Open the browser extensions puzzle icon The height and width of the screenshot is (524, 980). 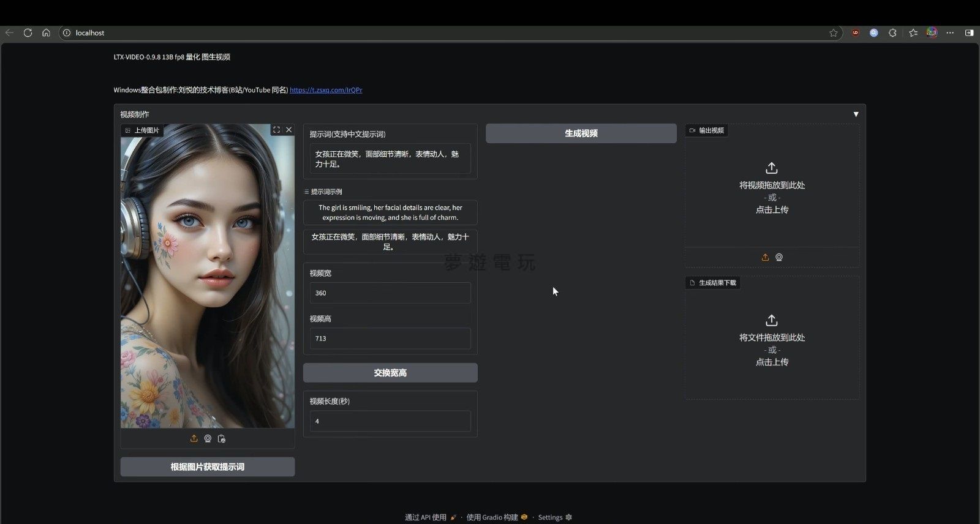point(892,33)
